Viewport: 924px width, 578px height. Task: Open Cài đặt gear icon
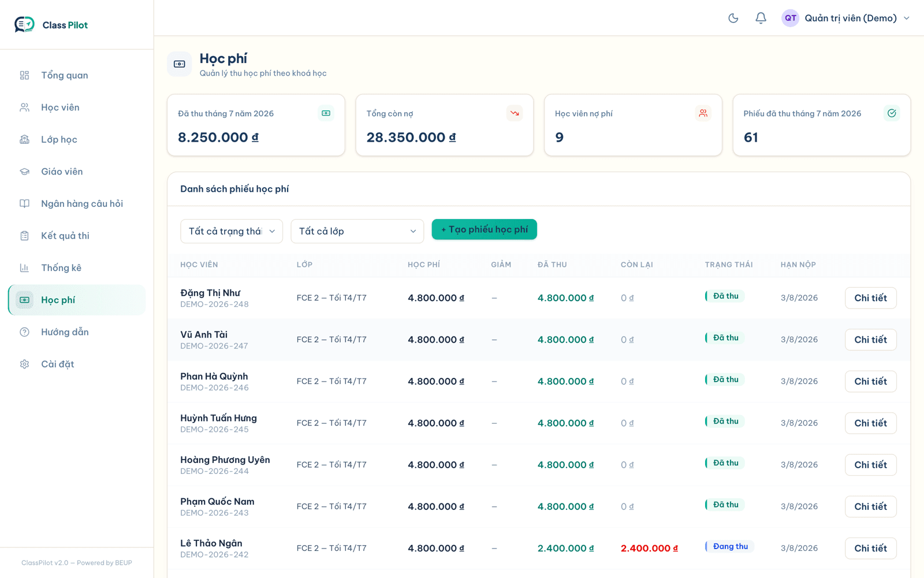coord(24,364)
